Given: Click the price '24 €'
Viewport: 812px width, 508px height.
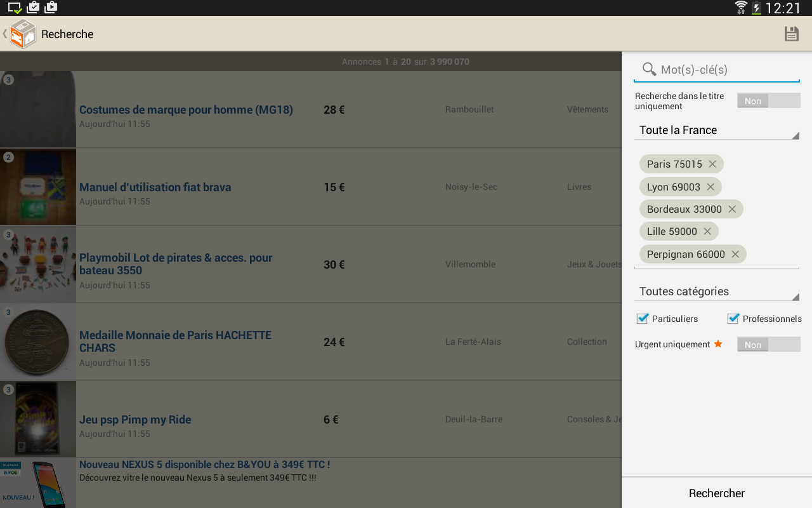Looking at the screenshot, I should [x=334, y=342].
